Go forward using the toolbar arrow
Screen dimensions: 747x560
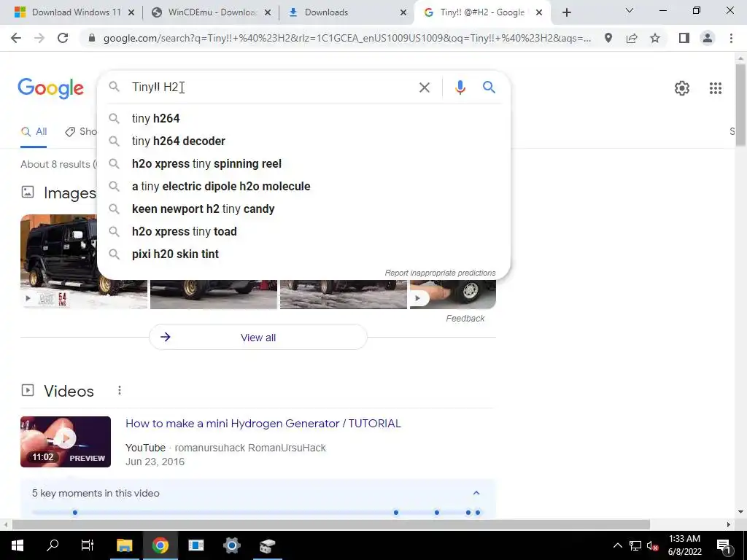39,38
